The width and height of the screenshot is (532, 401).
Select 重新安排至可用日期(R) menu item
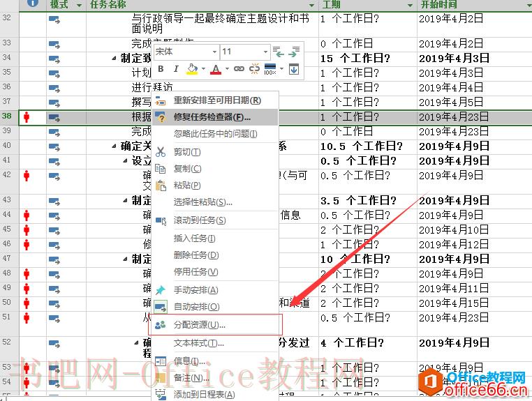tap(215, 100)
